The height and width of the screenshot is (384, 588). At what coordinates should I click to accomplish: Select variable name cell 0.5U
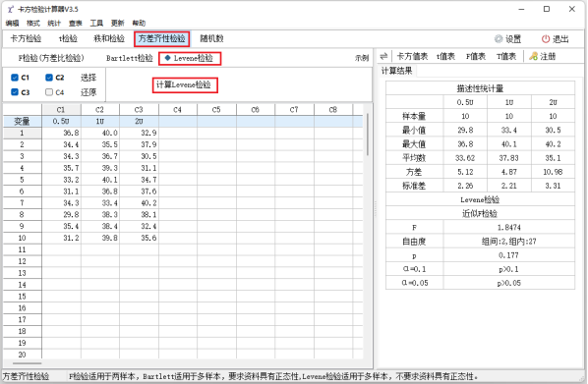[x=61, y=121]
